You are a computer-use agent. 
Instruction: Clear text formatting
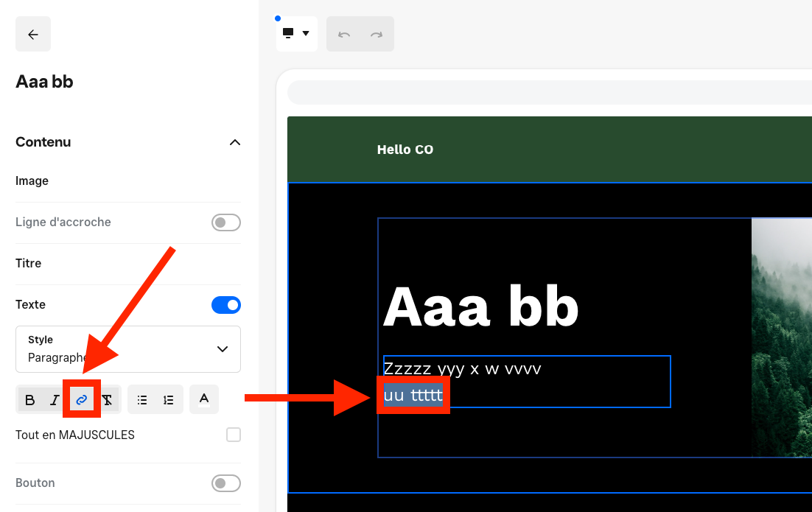coord(107,400)
